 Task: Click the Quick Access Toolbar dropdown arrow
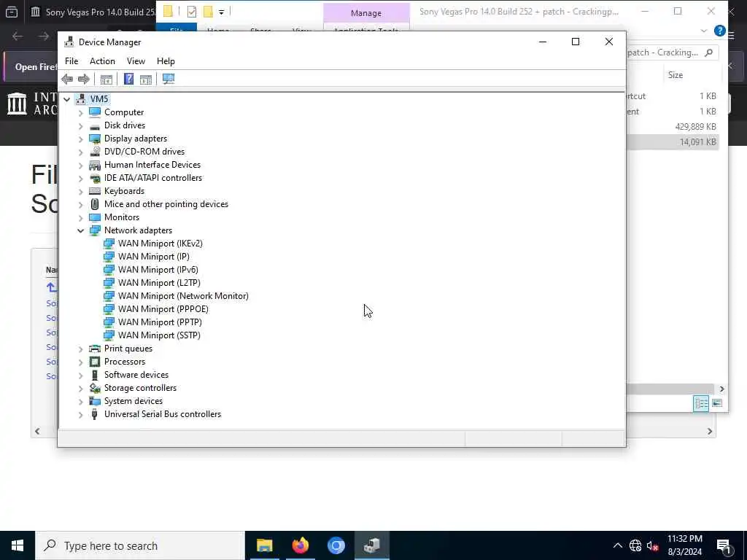coord(221,12)
